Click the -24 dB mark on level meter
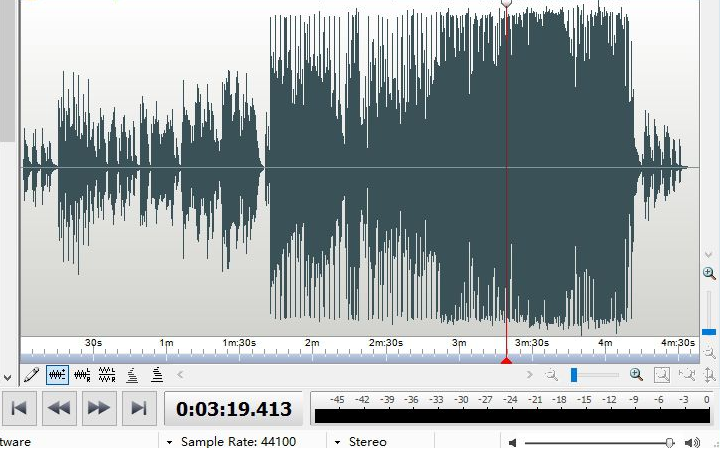The width and height of the screenshot is (720, 449). click(x=510, y=399)
